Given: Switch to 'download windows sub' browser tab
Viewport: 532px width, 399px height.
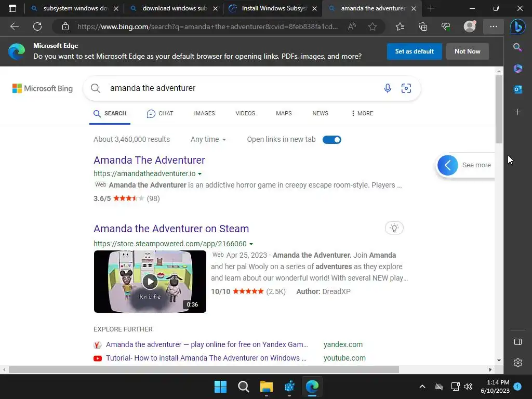Looking at the screenshot, I should [x=175, y=8].
